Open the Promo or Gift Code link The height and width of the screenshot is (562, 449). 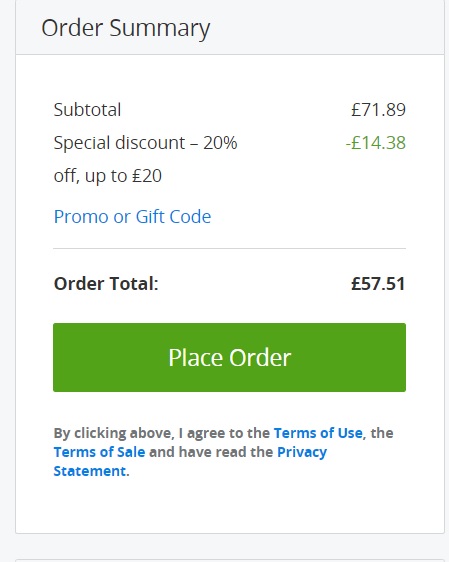[x=132, y=216]
